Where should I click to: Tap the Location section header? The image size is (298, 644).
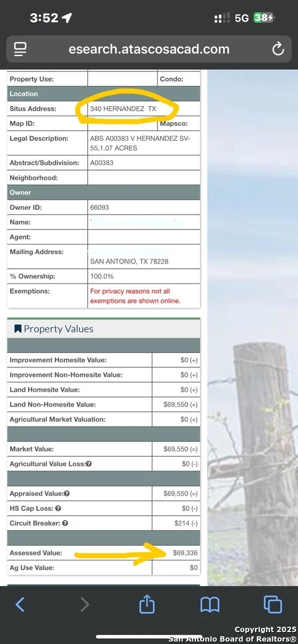(104, 94)
